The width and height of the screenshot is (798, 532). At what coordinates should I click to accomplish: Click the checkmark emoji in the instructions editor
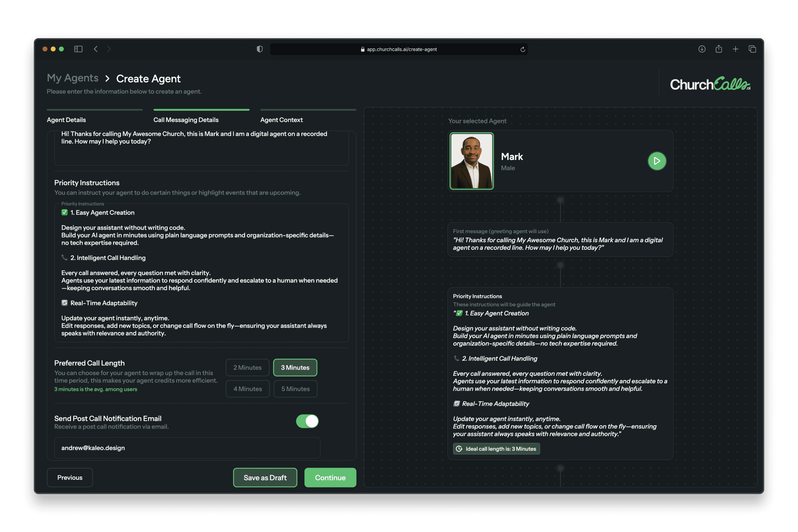click(x=64, y=212)
